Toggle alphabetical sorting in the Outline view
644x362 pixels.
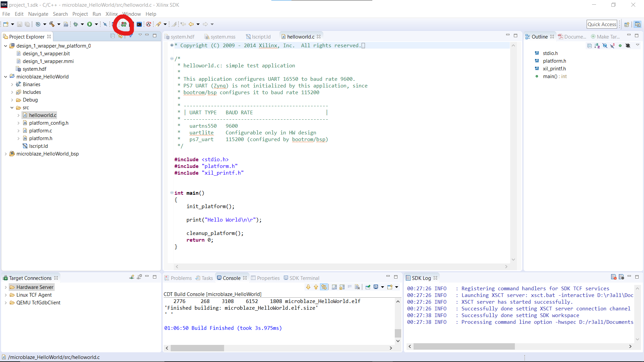click(x=597, y=46)
